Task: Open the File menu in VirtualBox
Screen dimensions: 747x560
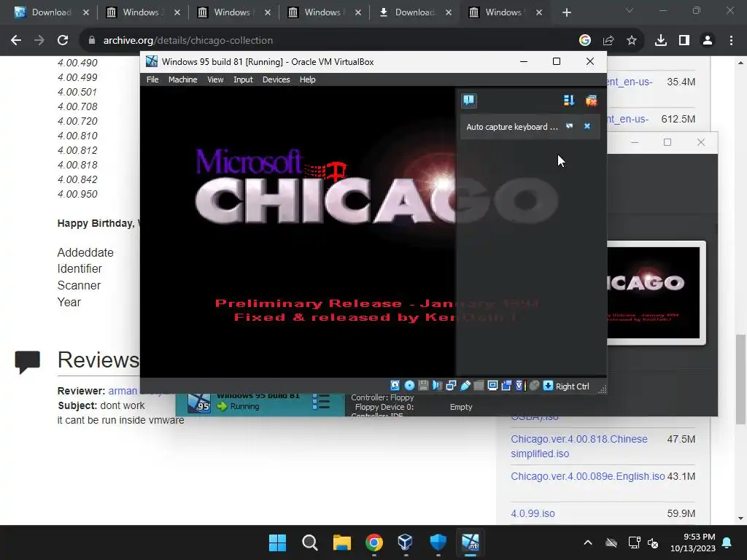Action: click(x=152, y=79)
